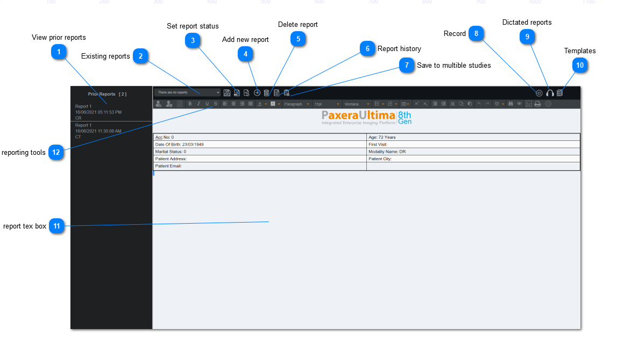Viewport: 617px width, 364px height.
Task: Toggle italic formatting
Action: tap(198, 104)
